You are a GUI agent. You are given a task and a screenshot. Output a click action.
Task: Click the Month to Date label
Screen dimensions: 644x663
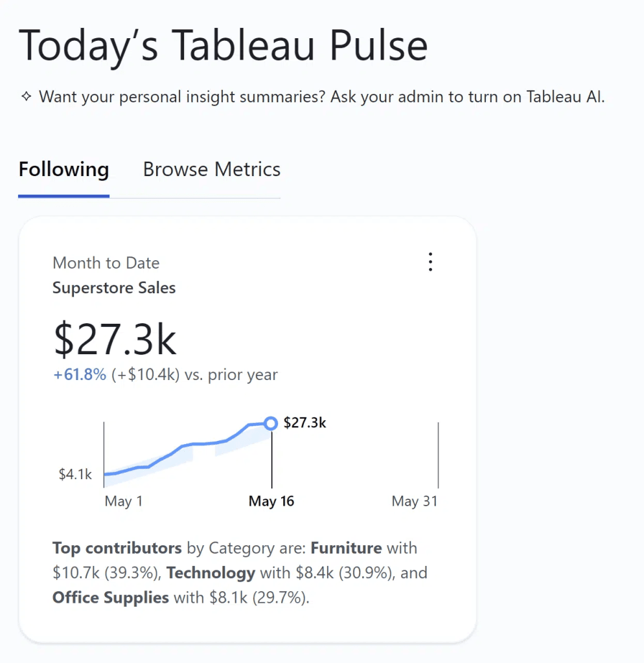(x=106, y=263)
